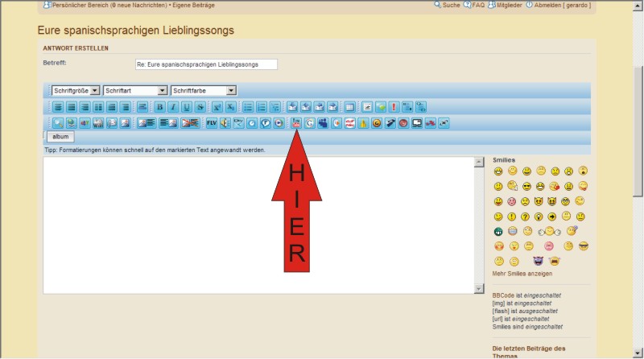Click the Bold (B) formatting icon
The height and width of the screenshot is (359, 644).
coord(159,106)
